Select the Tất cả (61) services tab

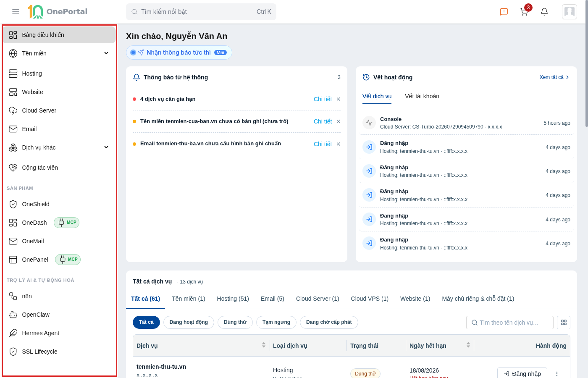(145, 299)
